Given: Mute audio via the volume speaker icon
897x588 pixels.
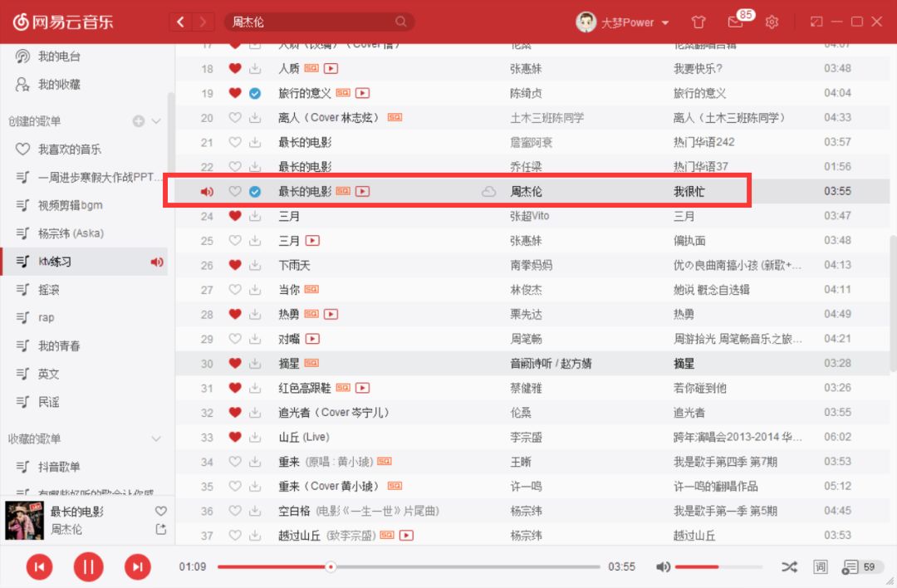Looking at the screenshot, I should click(663, 566).
